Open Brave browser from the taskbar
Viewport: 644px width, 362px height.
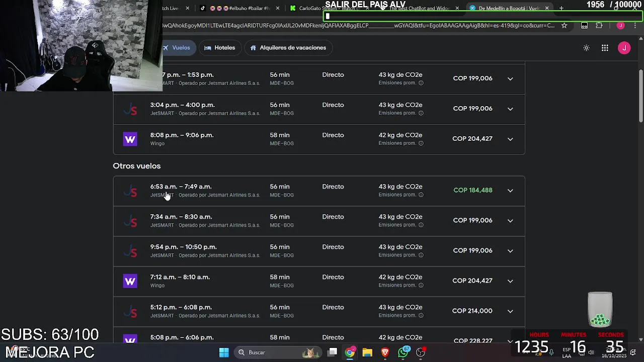coord(385,352)
